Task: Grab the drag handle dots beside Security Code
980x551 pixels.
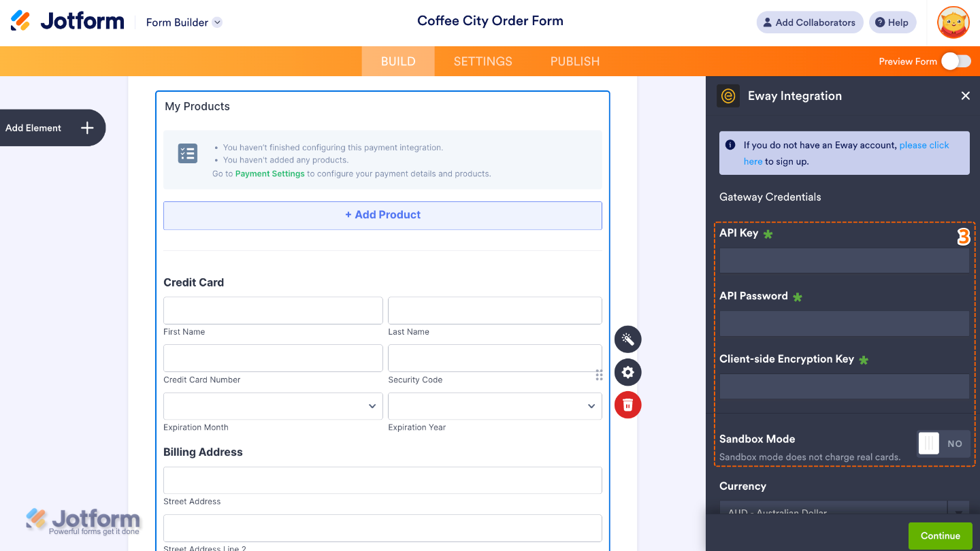Action: tap(599, 375)
